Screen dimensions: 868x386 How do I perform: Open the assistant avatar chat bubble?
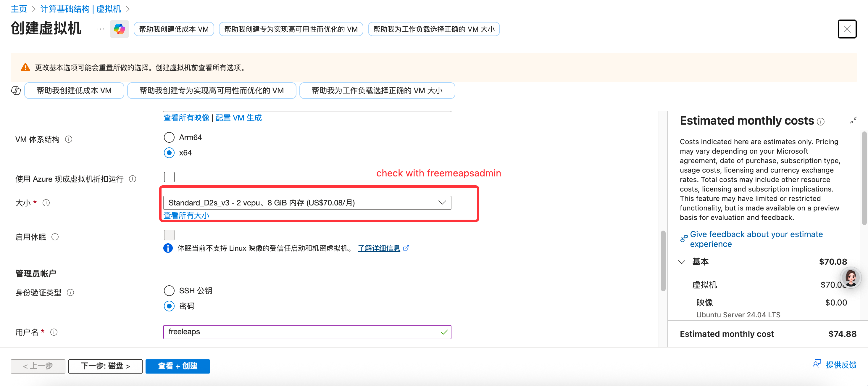[851, 278]
